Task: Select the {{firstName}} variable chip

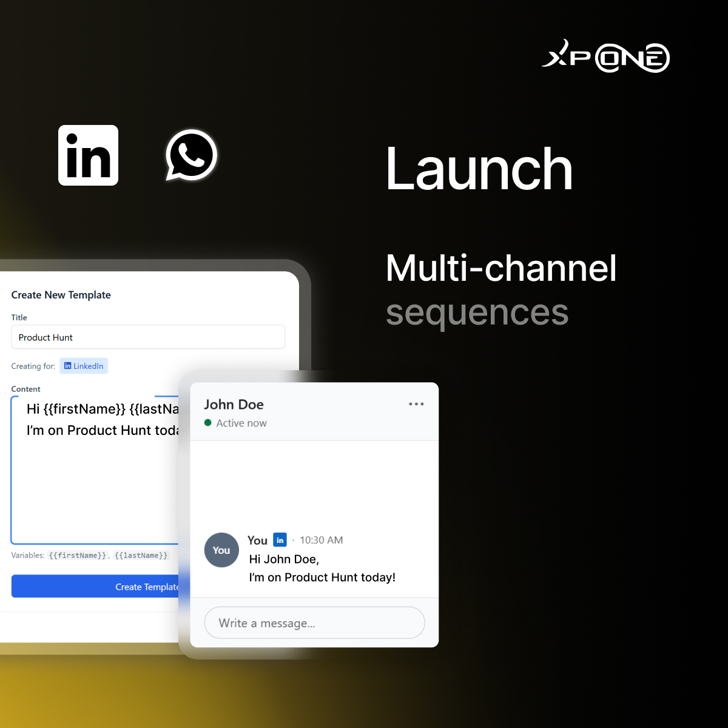Action: pyautogui.click(x=78, y=555)
